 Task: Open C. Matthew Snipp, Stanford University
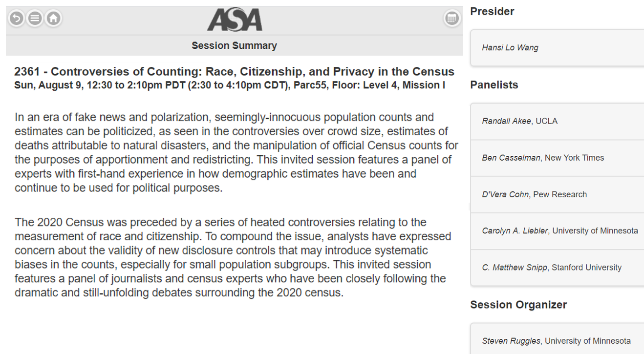(557, 268)
